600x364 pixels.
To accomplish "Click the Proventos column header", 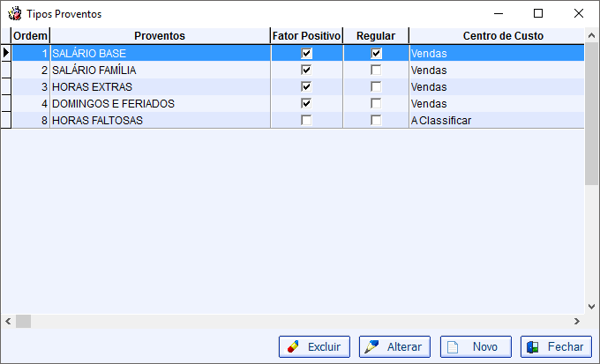I will pos(160,36).
